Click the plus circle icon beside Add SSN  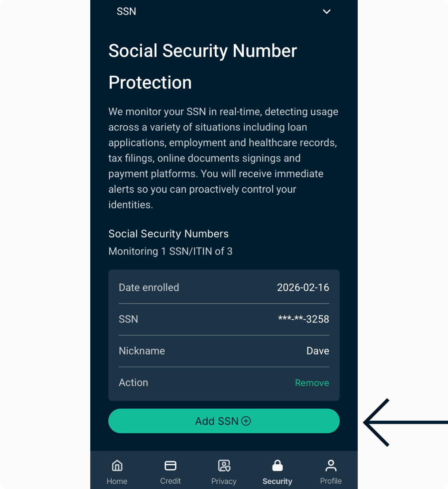tap(246, 421)
